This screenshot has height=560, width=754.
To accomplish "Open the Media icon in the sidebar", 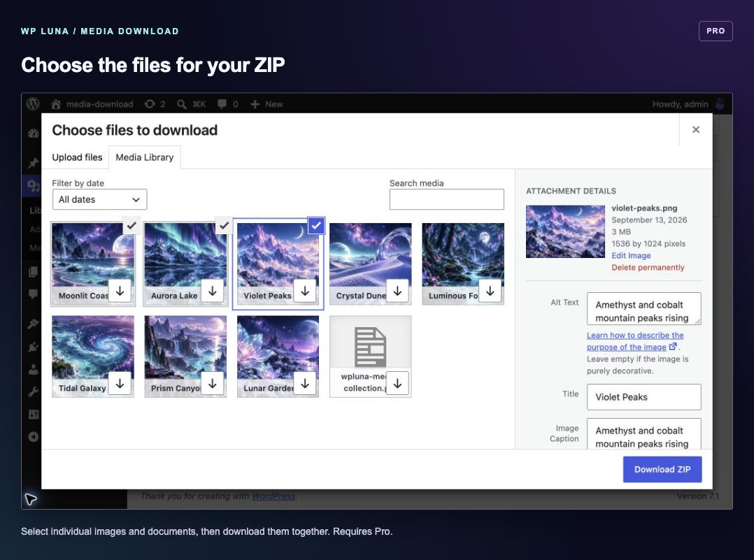I will pyautogui.click(x=33, y=185).
